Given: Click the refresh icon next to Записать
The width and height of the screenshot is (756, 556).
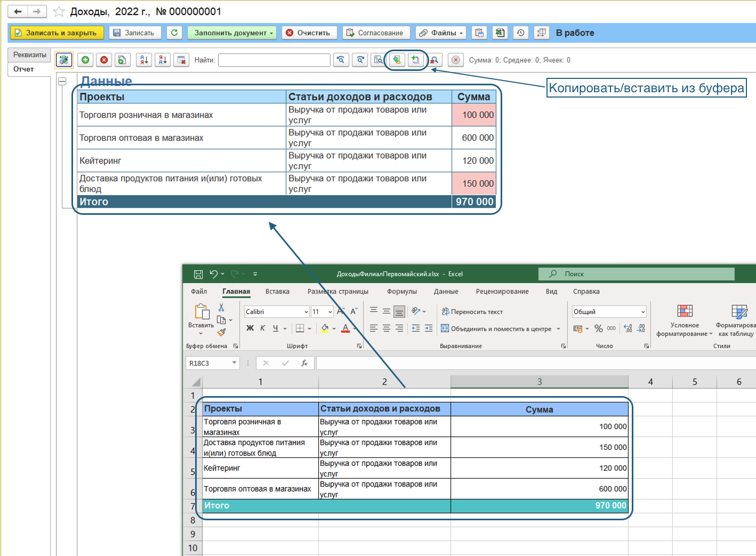Looking at the screenshot, I should [174, 33].
